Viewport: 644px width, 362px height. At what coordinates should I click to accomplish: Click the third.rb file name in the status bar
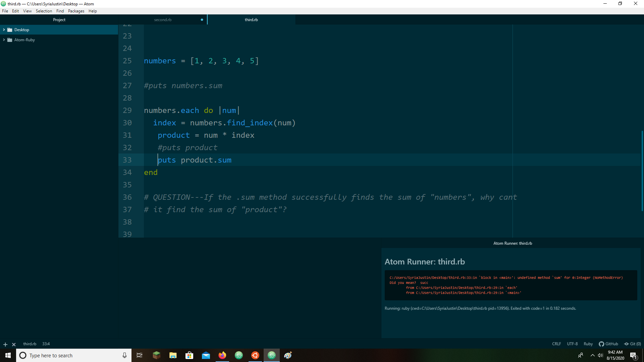tap(30, 344)
